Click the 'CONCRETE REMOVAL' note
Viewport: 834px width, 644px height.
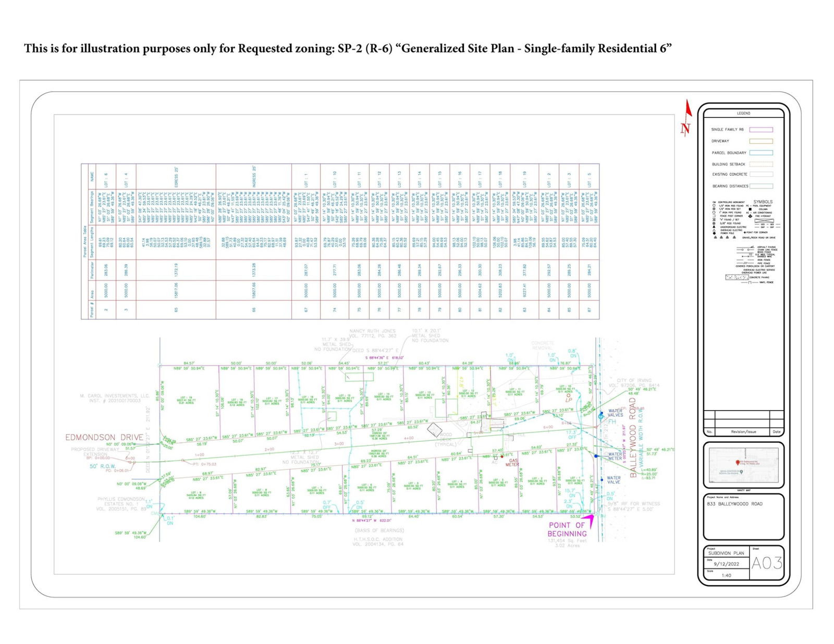[x=543, y=345]
